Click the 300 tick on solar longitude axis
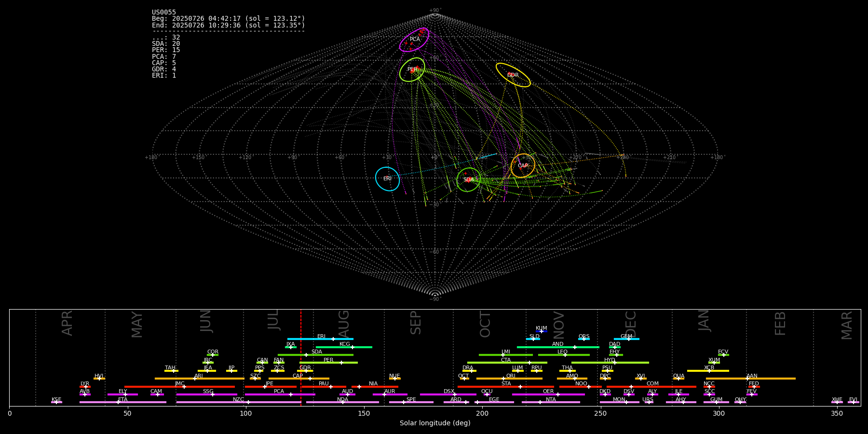868x434 pixels. tap(719, 413)
